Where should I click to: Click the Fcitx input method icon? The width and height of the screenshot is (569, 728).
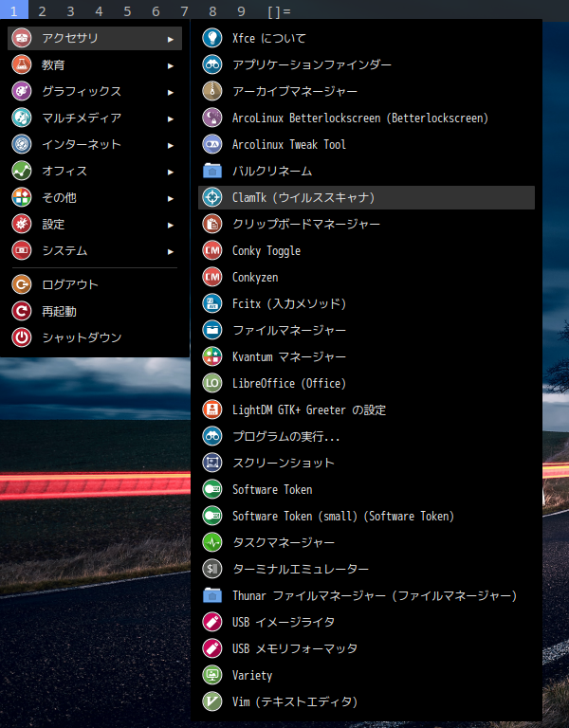(212, 303)
